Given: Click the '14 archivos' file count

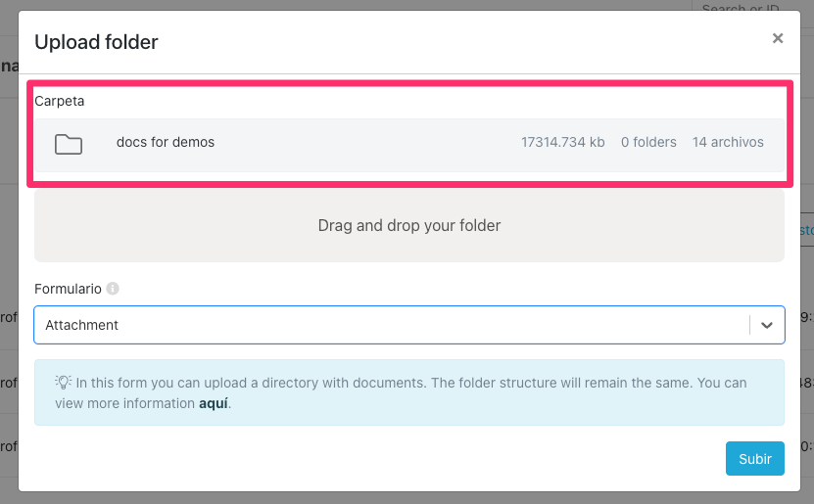Looking at the screenshot, I should 727,142.
